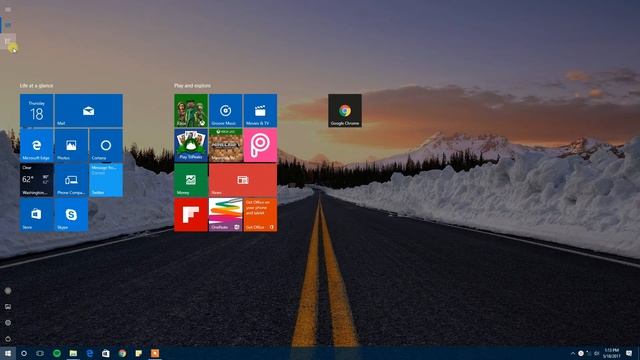
Task: Click the Windows Start button
Action: tap(8, 353)
